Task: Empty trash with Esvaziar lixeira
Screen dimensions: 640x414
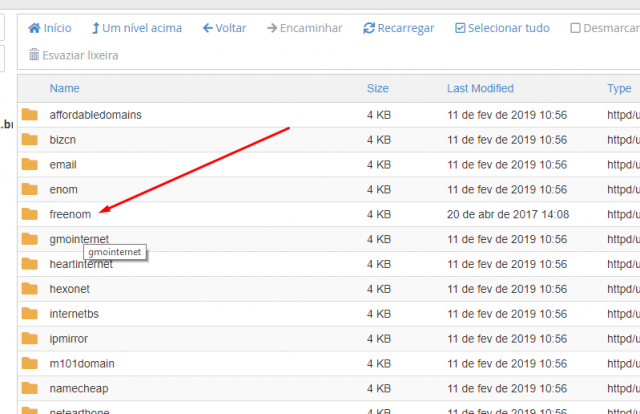Action: coord(73,55)
